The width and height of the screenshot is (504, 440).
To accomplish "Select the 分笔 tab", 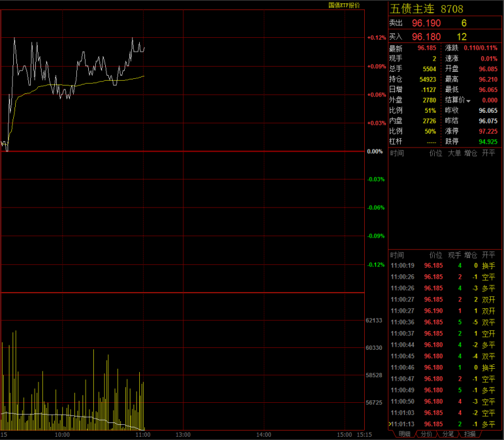I will coord(447,434).
